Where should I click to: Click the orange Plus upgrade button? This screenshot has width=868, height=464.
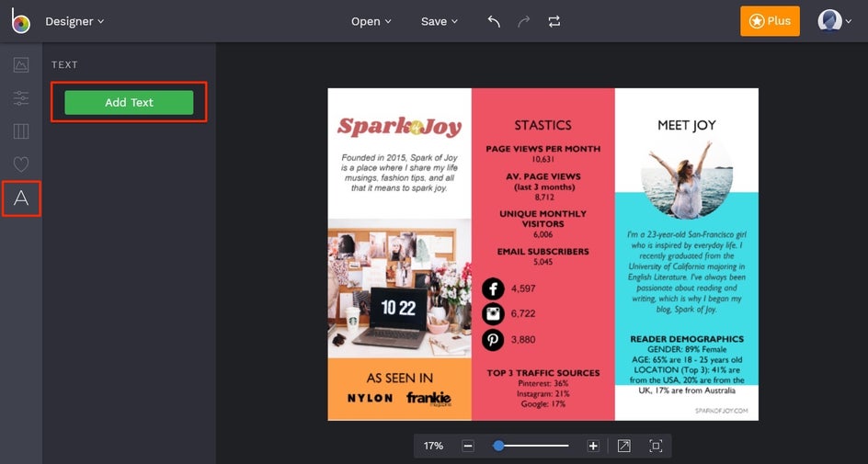point(770,21)
